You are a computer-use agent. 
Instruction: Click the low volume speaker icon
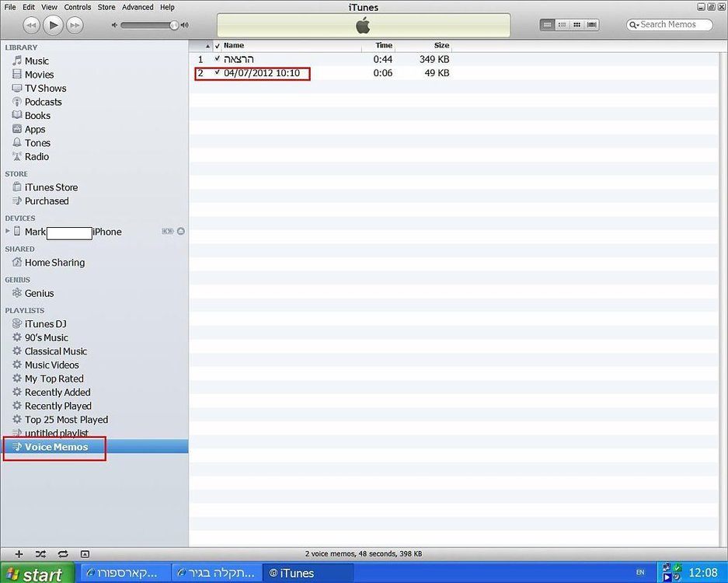114,25
